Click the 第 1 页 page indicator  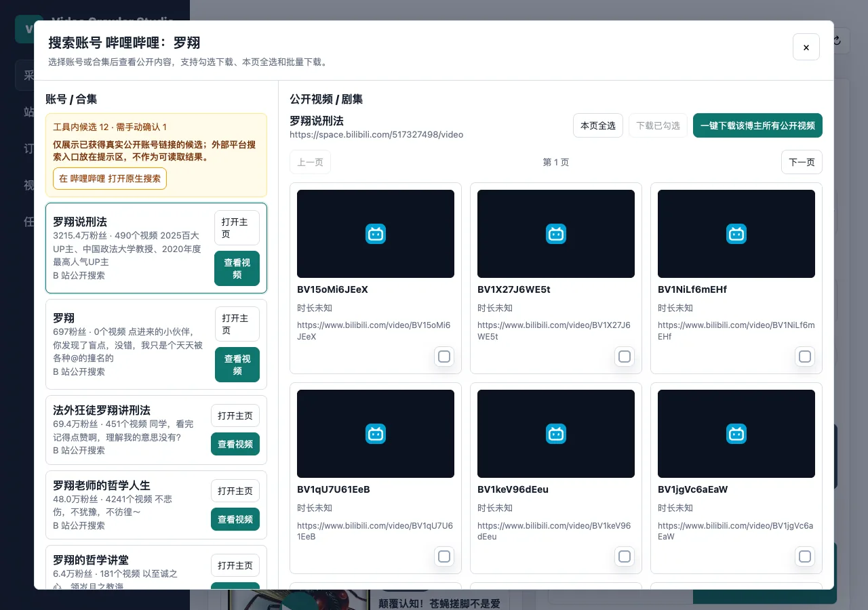point(556,162)
